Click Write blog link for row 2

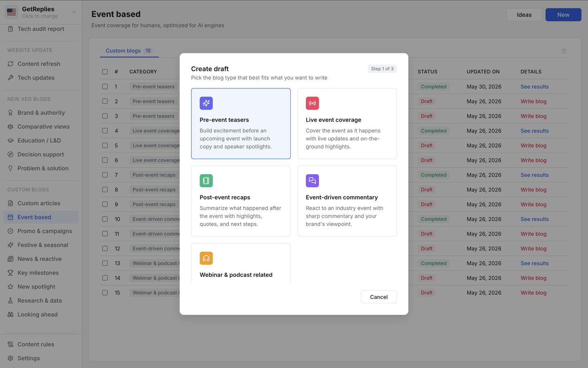[533, 101]
